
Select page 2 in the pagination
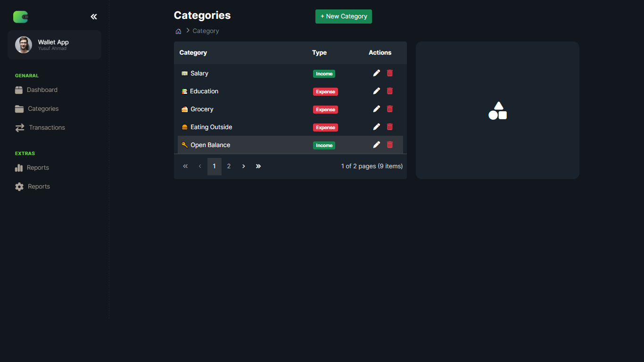tap(229, 166)
